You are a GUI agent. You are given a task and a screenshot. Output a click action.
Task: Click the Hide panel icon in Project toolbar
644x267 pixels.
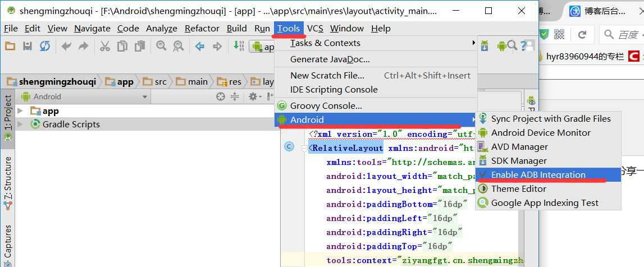[270, 97]
